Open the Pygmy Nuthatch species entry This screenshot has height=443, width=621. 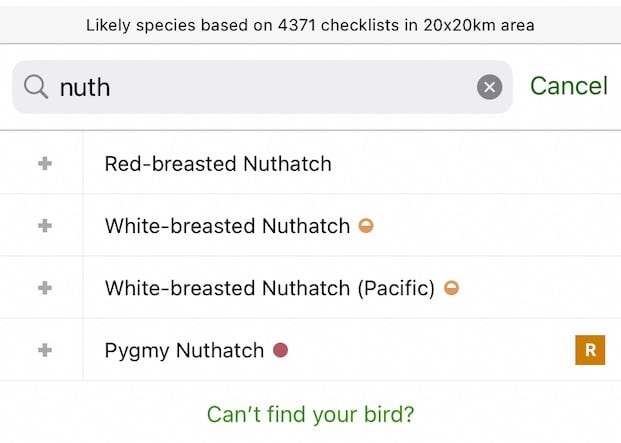tap(184, 350)
